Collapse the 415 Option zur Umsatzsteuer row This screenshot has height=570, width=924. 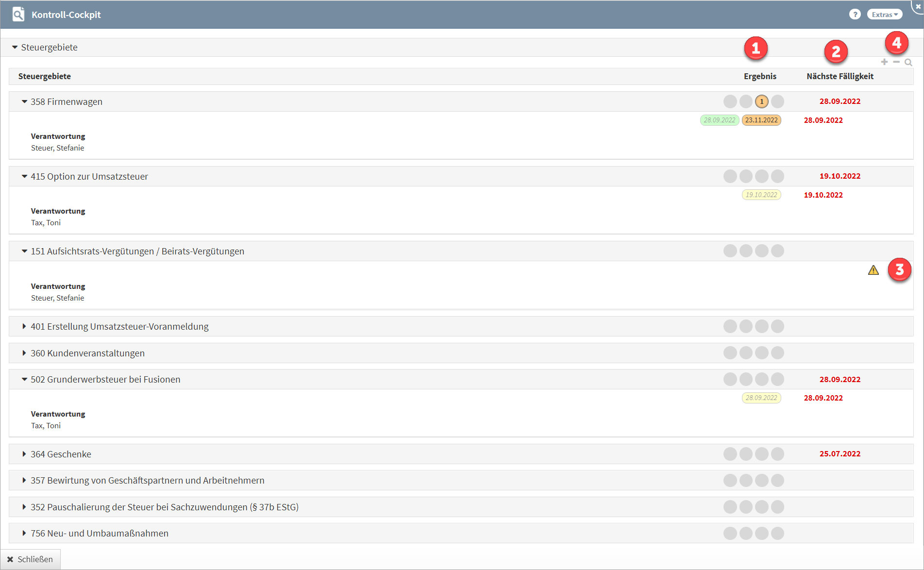tap(24, 176)
